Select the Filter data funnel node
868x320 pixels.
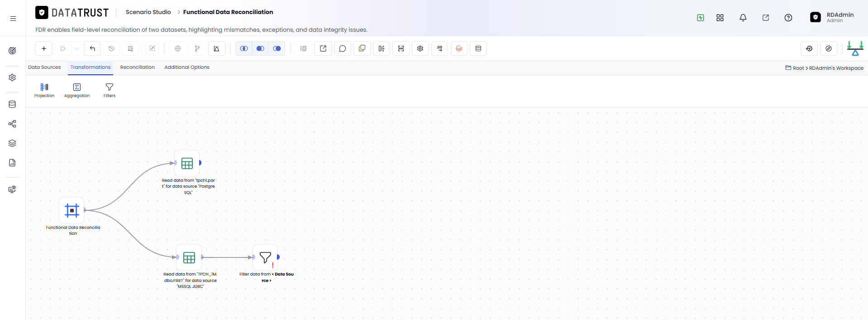(265, 257)
